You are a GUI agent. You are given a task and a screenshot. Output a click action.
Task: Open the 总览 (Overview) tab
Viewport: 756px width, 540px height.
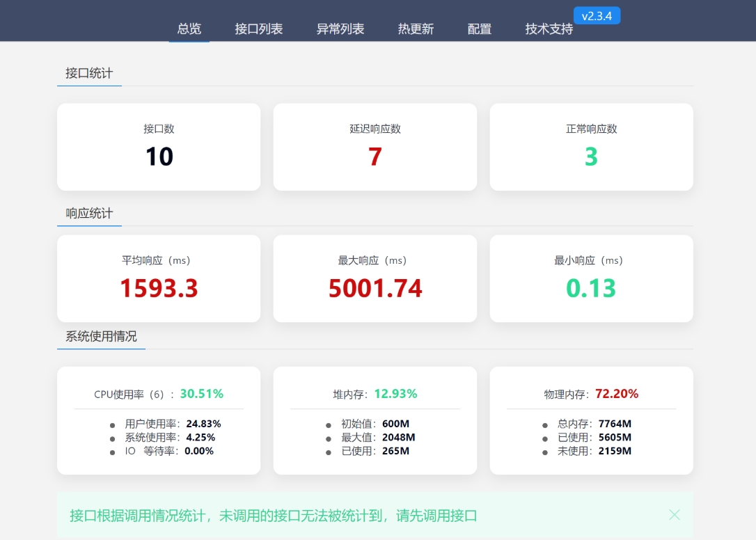(x=189, y=29)
